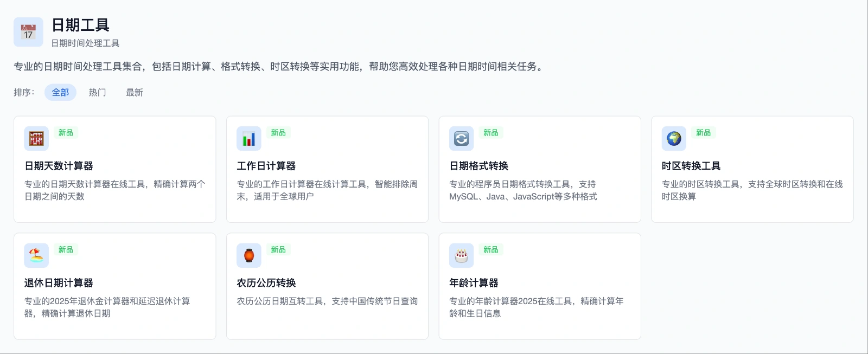This screenshot has width=868, height=354.
Task: Click the 新品 badge on 日期格式转换 card
Action: (491, 133)
